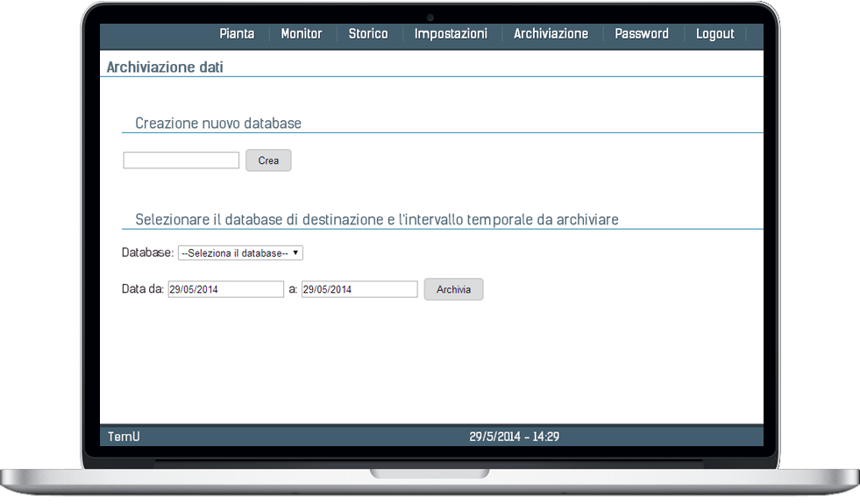Expand the Seleziona il database dropdown
This screenshot has width=860, height=504.
tap(240, 252)
